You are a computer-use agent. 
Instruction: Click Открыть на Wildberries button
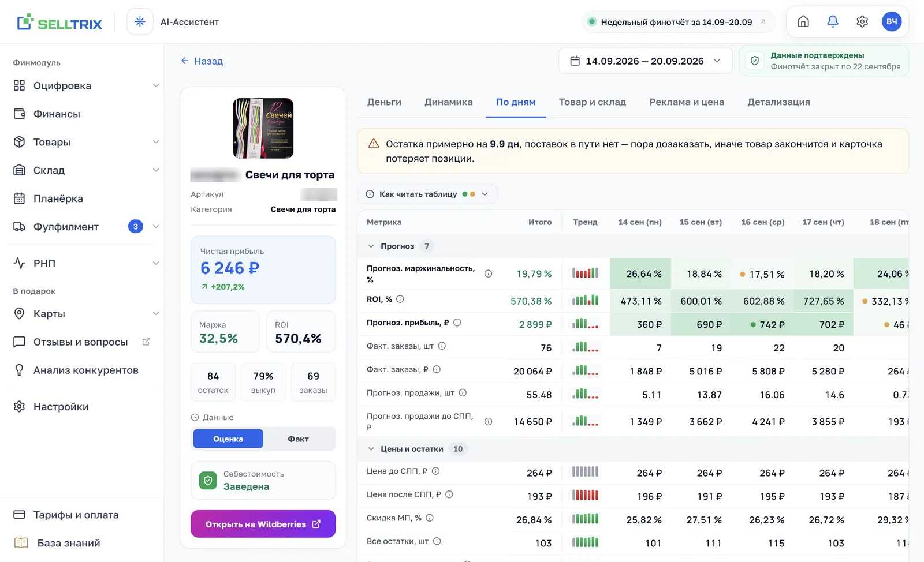coord(263,524)
